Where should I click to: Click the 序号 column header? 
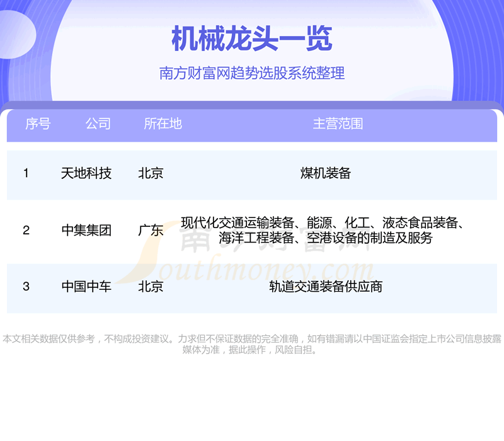pyautogui.click(x=38, y=123)
